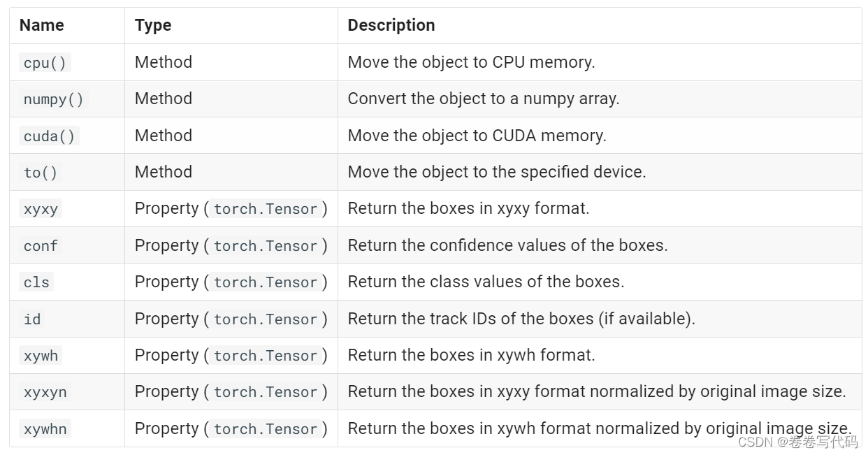Click the cpu() method name
This screenshot has width=868, height=455.
(x=45, y=63)
